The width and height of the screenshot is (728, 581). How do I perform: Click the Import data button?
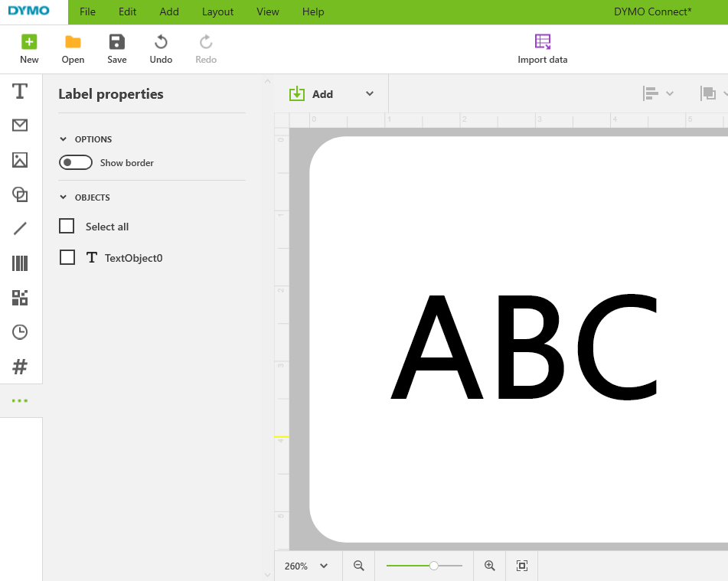pyautogui.click(x=543, y=49)
